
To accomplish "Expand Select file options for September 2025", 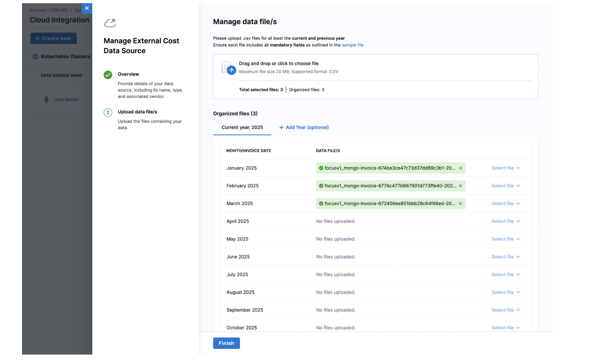I will pyautogui.click(x=505, y=310).
